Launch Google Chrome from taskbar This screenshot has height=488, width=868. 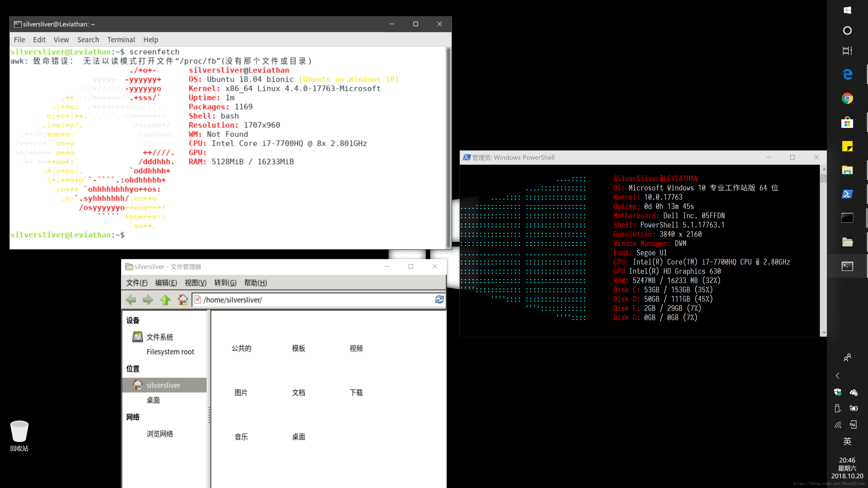pos(847,99)
